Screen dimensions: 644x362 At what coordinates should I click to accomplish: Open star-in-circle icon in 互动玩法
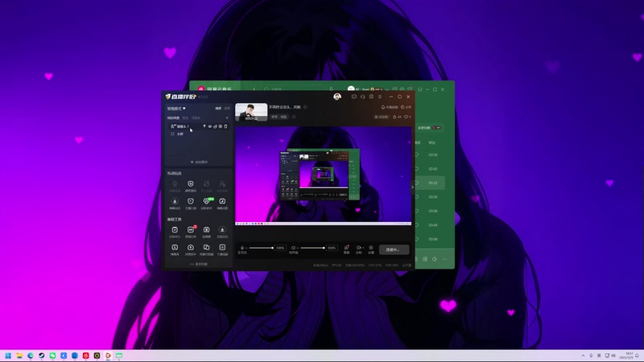pos(175,203)
